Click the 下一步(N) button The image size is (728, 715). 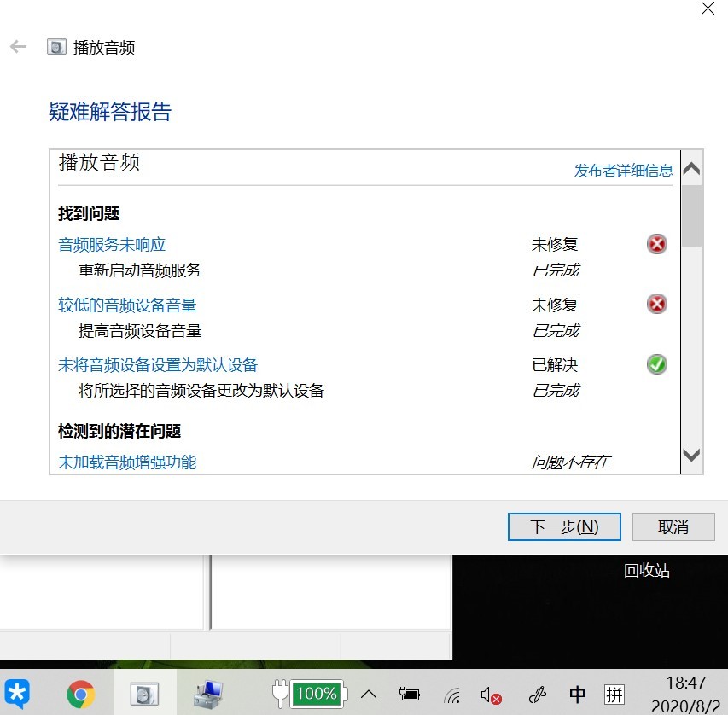click(x=564, y=527)
